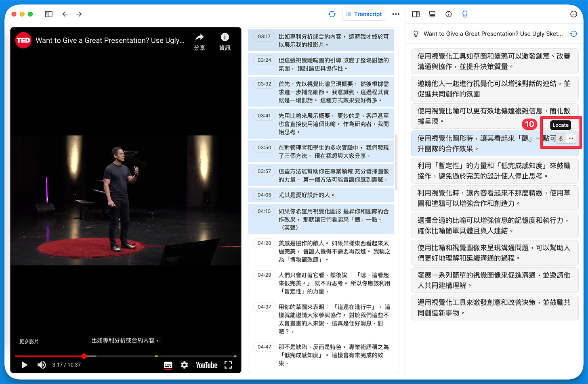Go back with the left arrow
This screenshot has height=384, width=588.
tap(65, 14)
